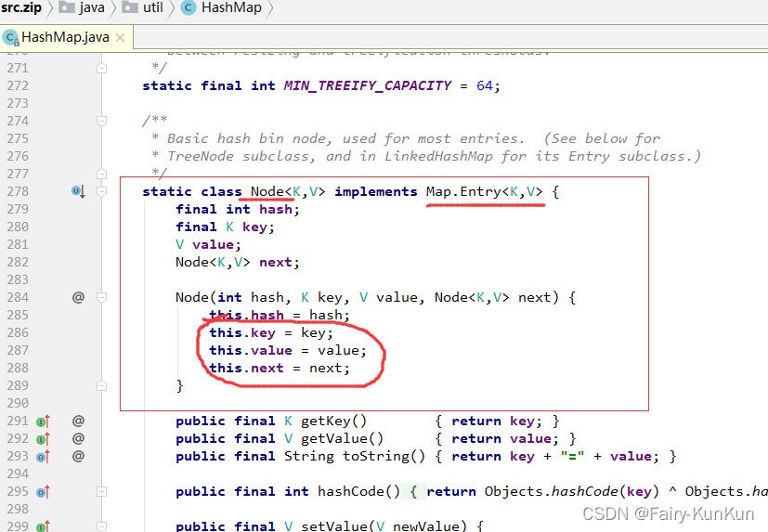The image size is (768, 532).
Task: Click line number 290 in the gutter
Action: coord(18,403)
